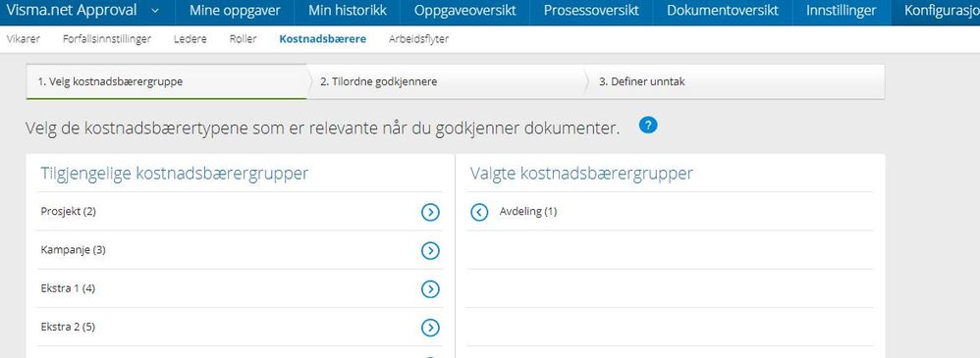Click the Ekstra 2 (5) row text
This screenshot has height=358, width=980.
tap(68, 328)
